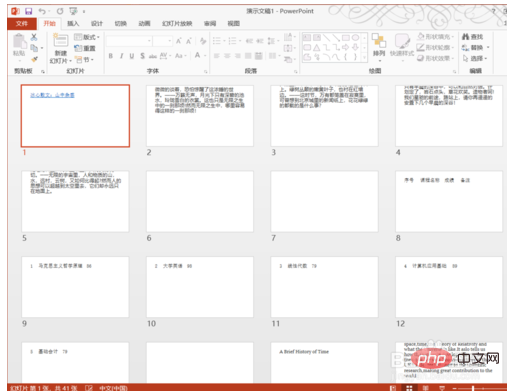510x391 pixels.
Task: Select slide 8 thumbnail with table header
Action: (x=449, y=201)
